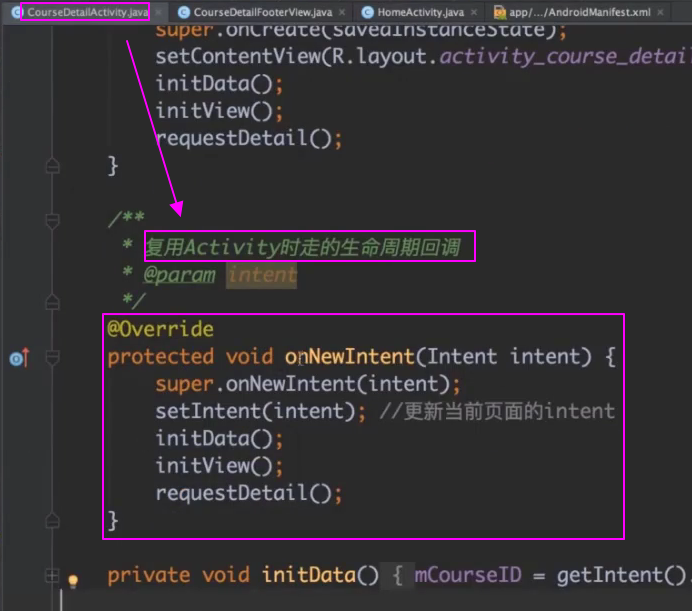This screenshot has width=692, height=611.
Task: Close the HomeActivity.java tab
Action: [474, 12]
